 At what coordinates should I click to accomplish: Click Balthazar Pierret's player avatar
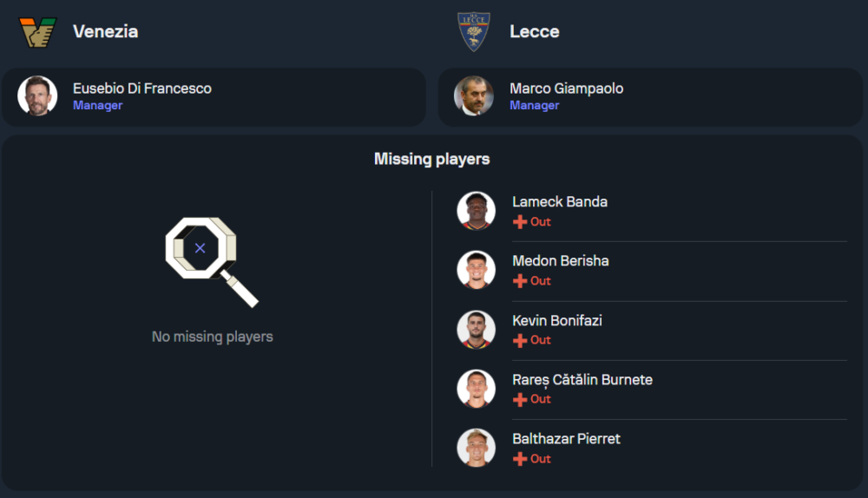click(477, 448)
